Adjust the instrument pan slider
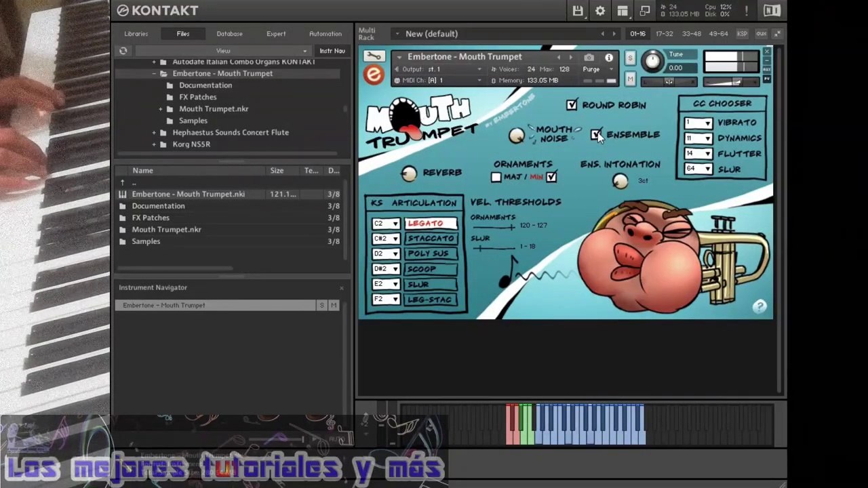The image size is (868, 488). [x=669, y=82]
